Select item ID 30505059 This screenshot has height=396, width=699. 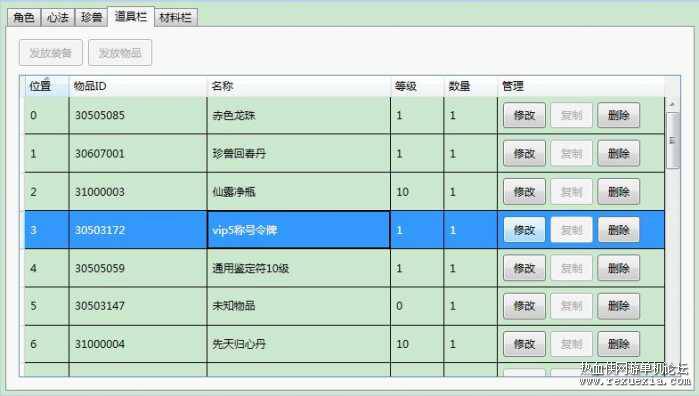click(138, 268)
